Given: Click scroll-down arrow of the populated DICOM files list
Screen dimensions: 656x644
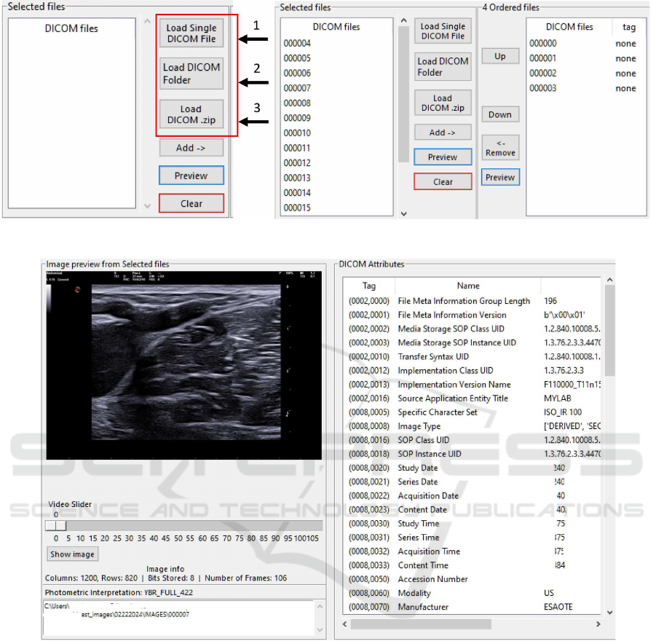Looking at the screenshot, I should point(404,213).
